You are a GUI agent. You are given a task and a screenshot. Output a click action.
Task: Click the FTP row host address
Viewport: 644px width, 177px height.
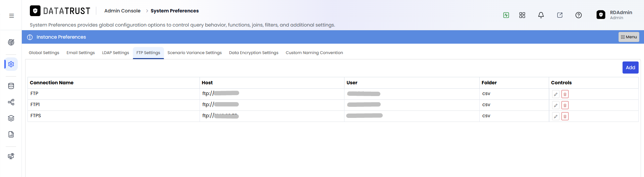221,93
